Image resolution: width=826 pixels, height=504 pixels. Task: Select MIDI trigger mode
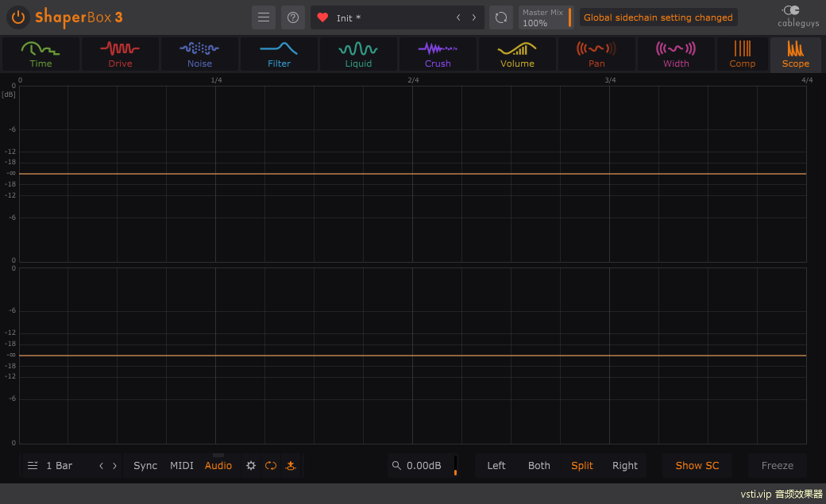182,466
